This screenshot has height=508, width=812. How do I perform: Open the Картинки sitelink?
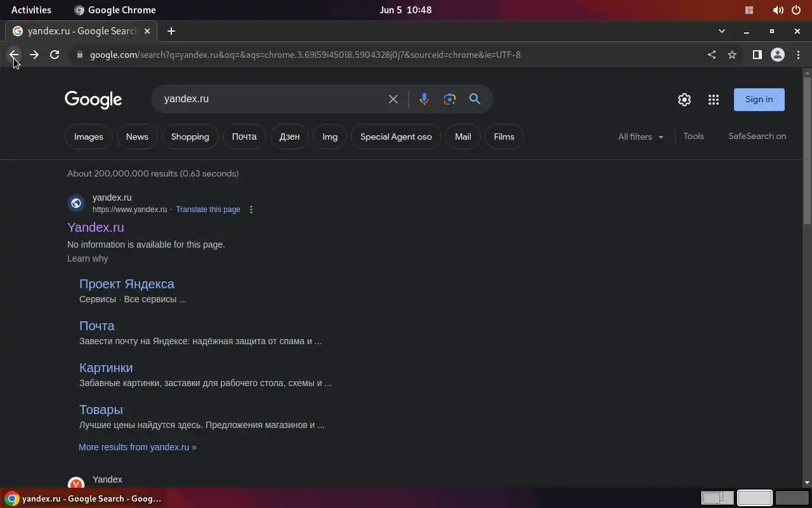coord(106,368)
